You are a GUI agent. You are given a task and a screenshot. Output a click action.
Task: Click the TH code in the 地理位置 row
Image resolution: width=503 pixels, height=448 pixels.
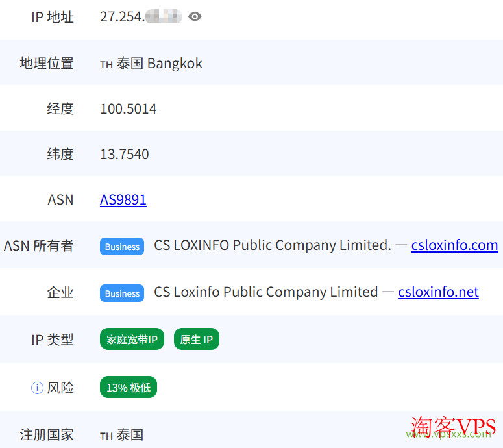[x=106, y=65]
